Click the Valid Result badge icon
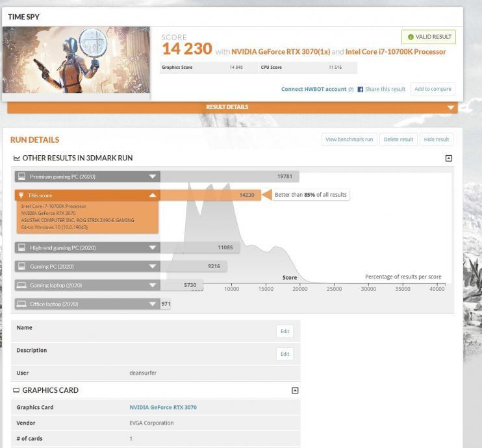Screen dimensions: 482x448 (x=411, y=37)
